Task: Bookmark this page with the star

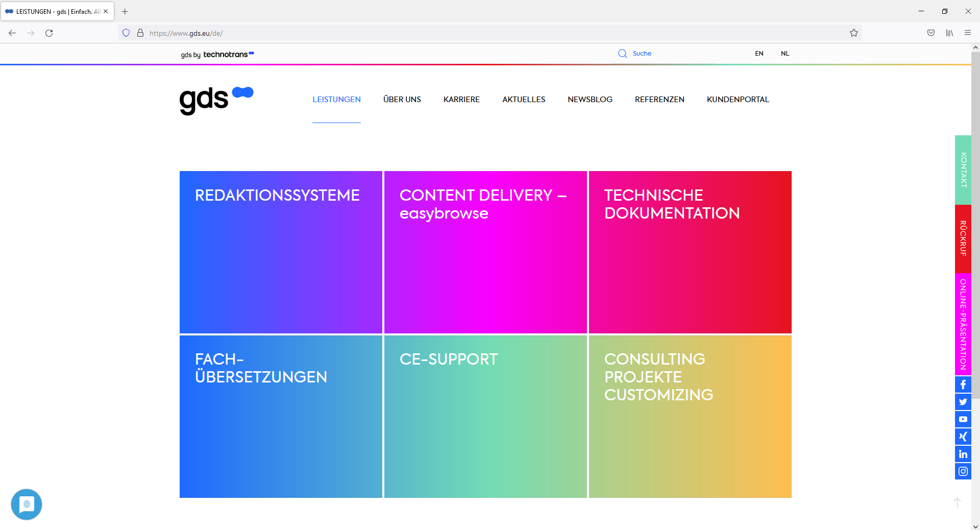Action: pyautogui.click(x=854, y=33)
